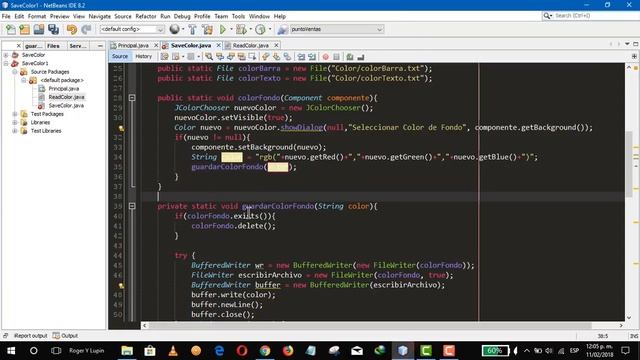Open the Navigate menu
Image resolution: width=640 pixels, height=360 pixels.
click(100, 16)
